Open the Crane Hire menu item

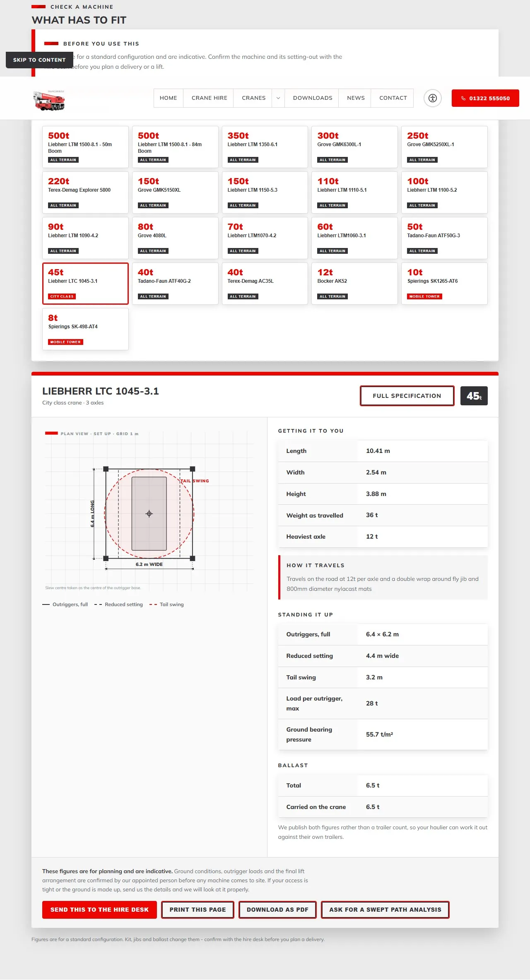(210, 98)
